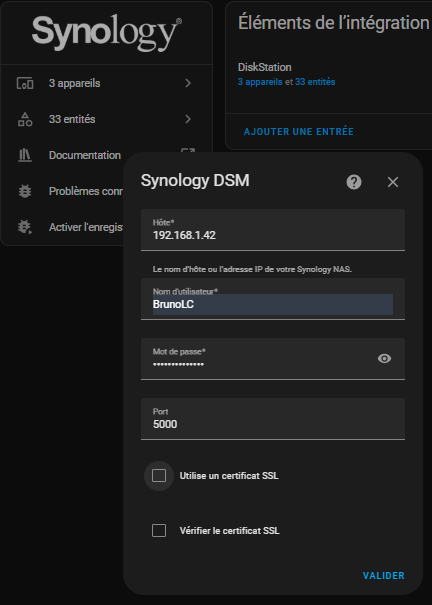
Task: Open the 33 entités link under DiskStation
Action: pos(315,82)
